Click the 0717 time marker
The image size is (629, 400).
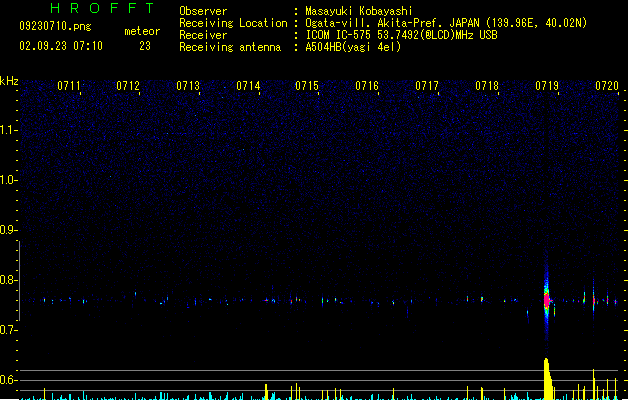(x=427, y=86)
